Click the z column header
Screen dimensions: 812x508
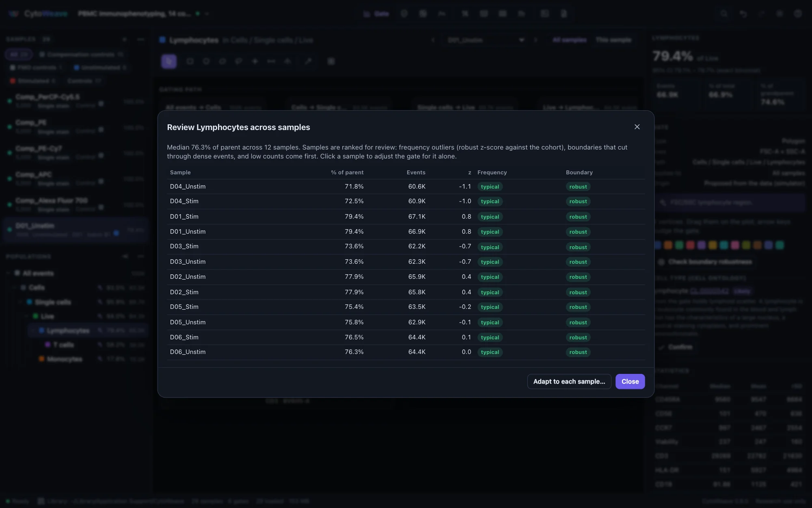click(x=469, y=172)
